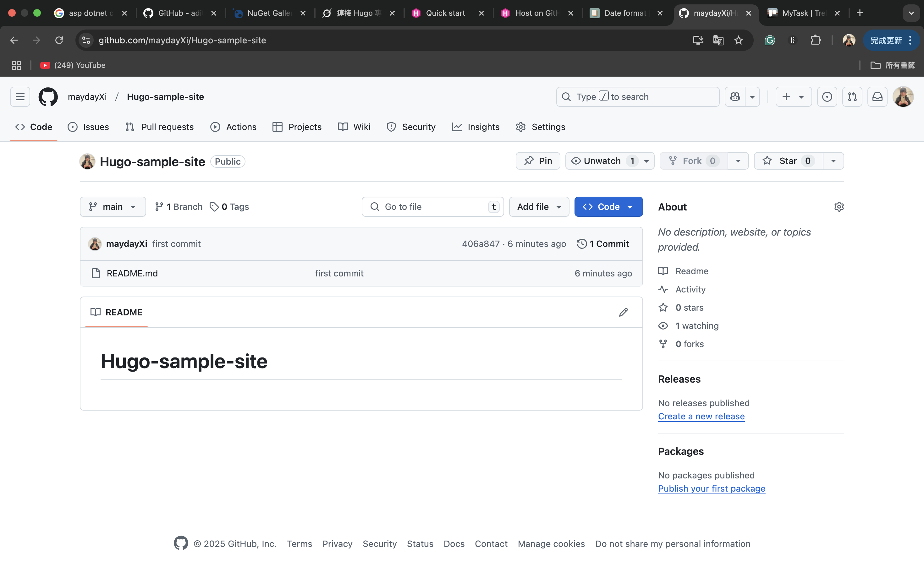Click the first commit message in README.md row
The width and height of the screenshot is (924, 578).
[x=339, y=273]
